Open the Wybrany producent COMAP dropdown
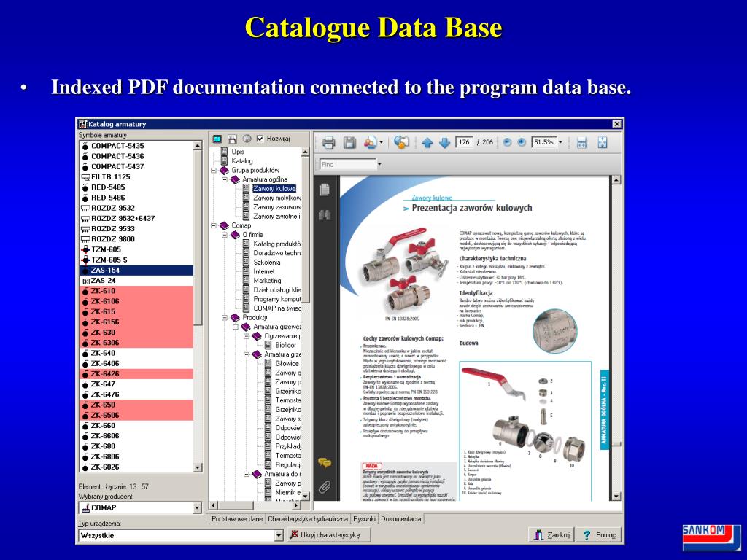747x560 pixels. tap(197, 508)
